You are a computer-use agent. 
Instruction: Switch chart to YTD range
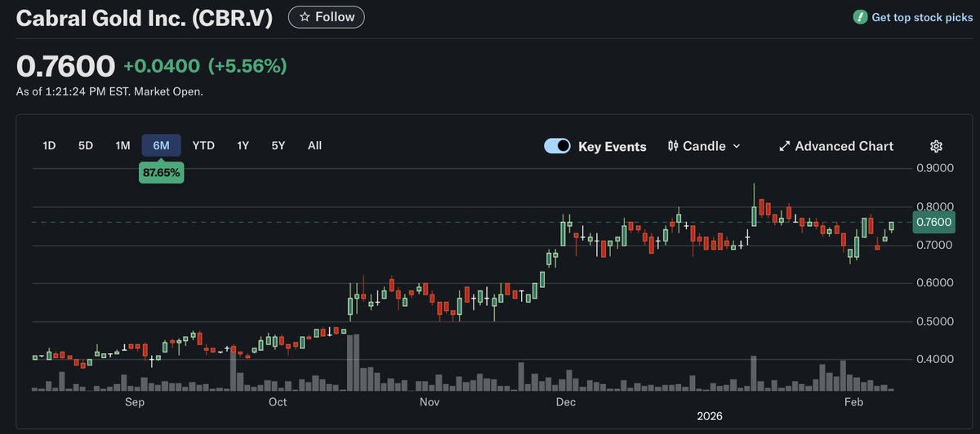pyautogui.click(x=203, y=146)
